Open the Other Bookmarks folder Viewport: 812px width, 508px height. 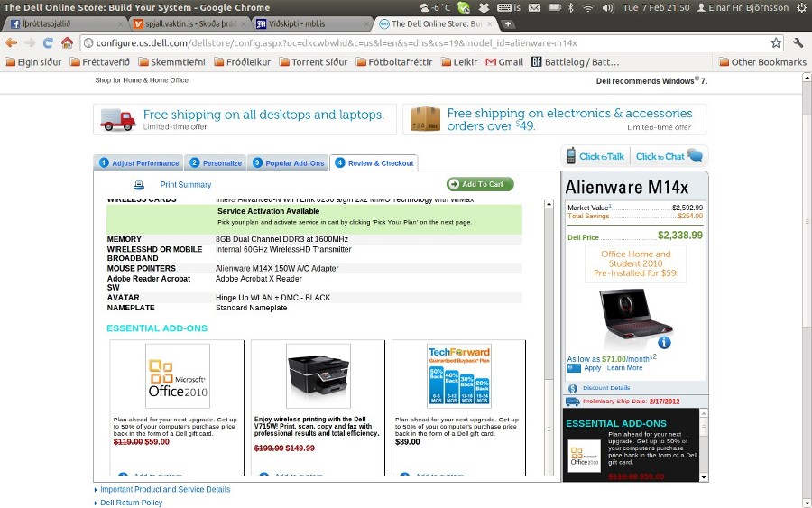coord(762,62)
